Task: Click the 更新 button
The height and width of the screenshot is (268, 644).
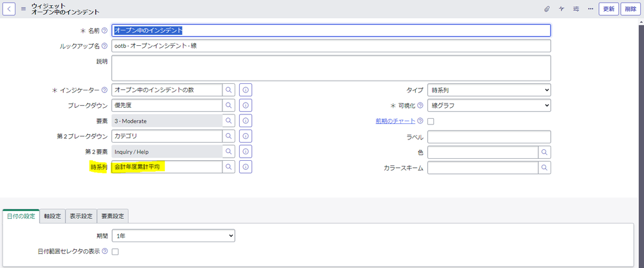Action: coord(609,8)
